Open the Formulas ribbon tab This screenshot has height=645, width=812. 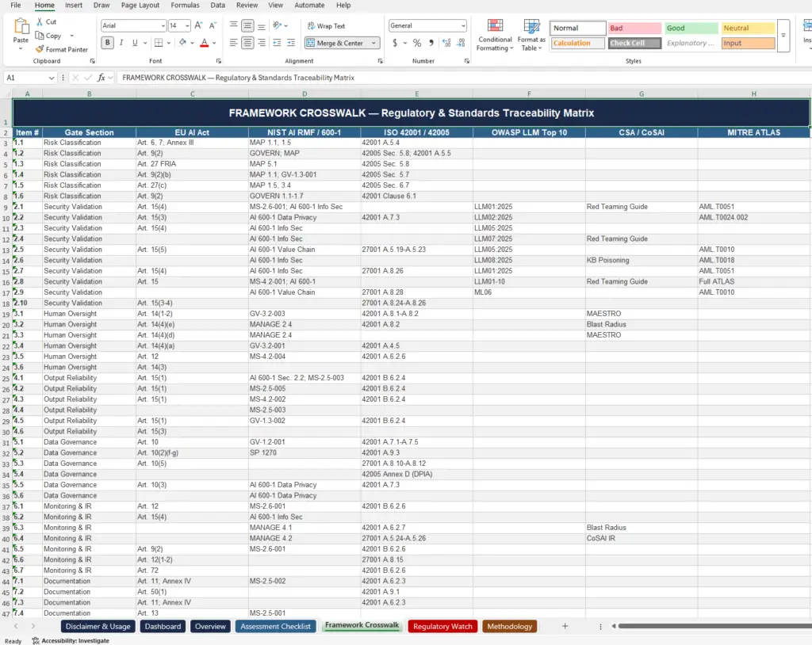pos(185,6)
